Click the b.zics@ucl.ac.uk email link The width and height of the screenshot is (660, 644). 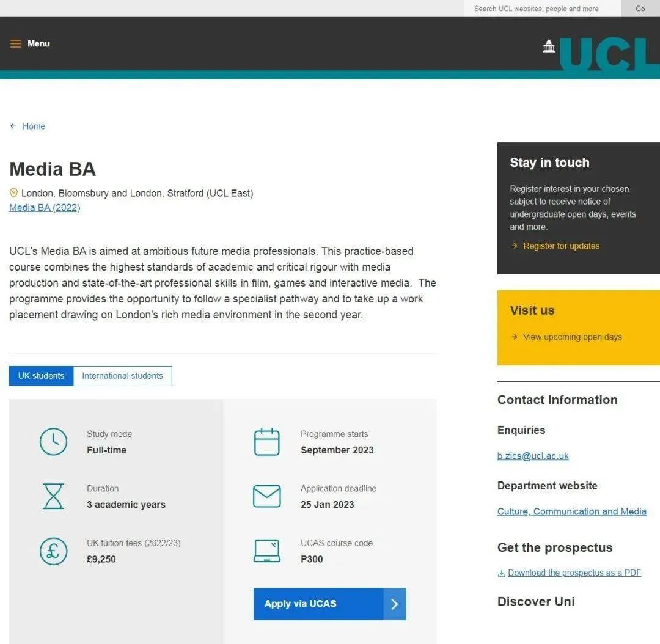[533, 456]
